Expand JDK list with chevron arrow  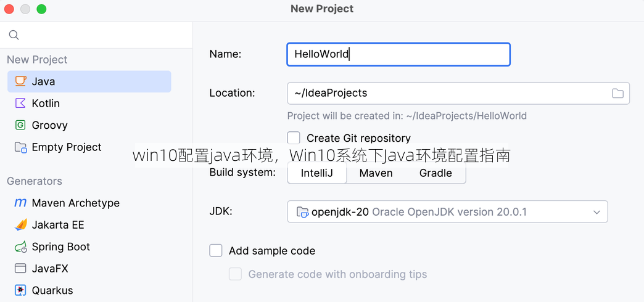coord(597,212)
